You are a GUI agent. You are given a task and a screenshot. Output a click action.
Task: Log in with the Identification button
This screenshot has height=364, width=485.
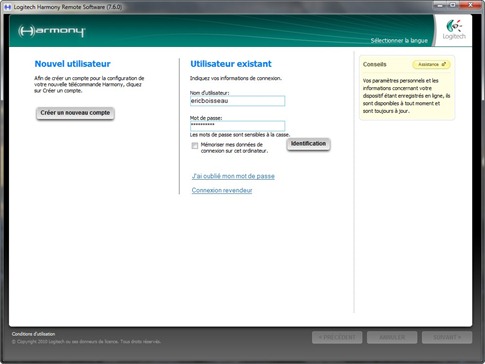308,144
